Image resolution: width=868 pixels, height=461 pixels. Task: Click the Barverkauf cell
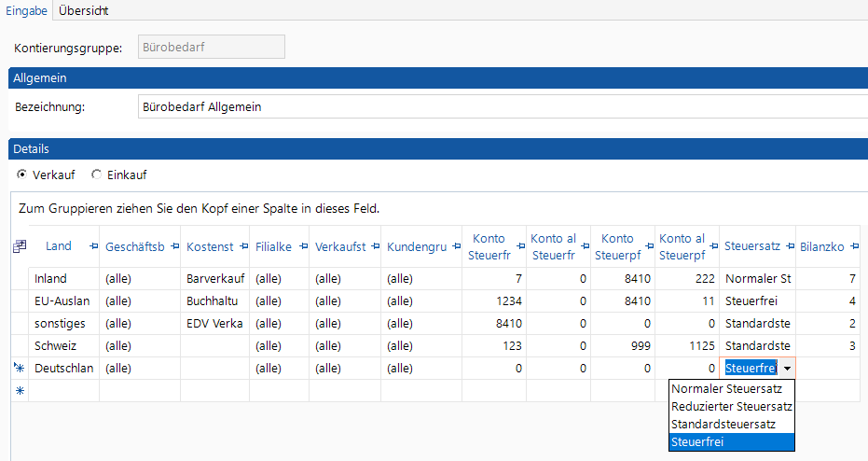coord(214,279)
